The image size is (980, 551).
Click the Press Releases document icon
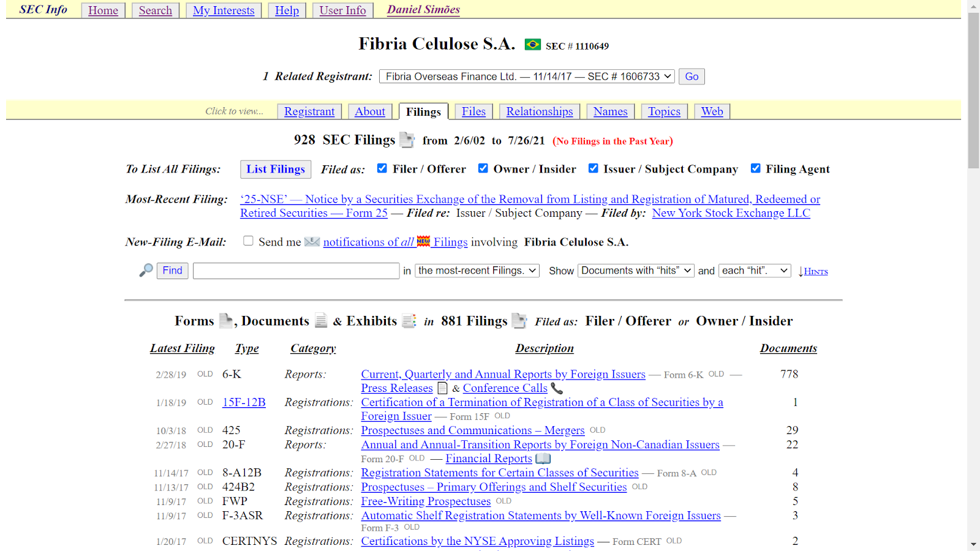(442, 388)
